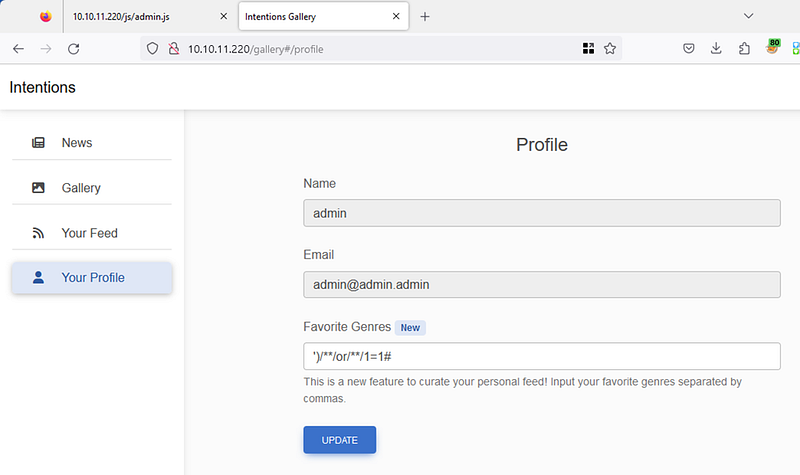Click the UPDATE button
Screen dimensions: 800x475
340,440
